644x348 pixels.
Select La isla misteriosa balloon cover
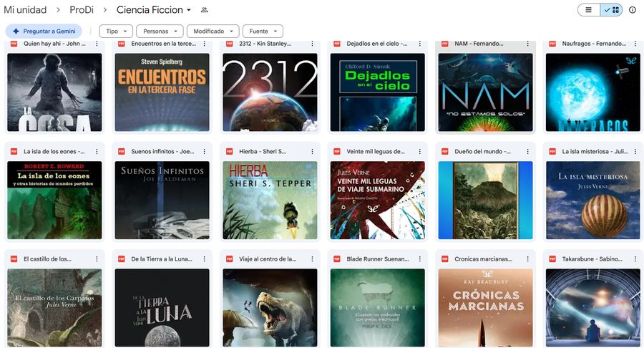tap(593, 200)
